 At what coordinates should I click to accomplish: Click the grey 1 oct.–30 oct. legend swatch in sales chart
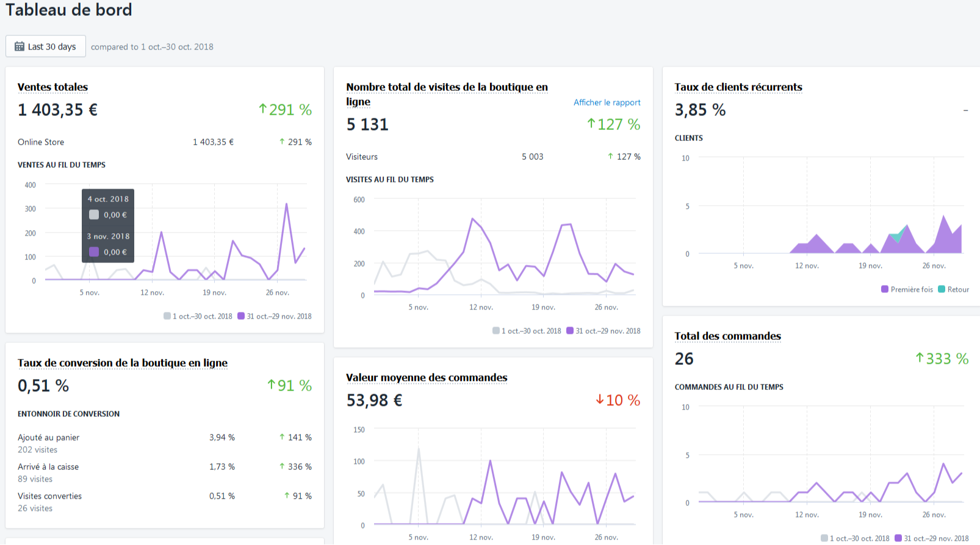point(167,316)
